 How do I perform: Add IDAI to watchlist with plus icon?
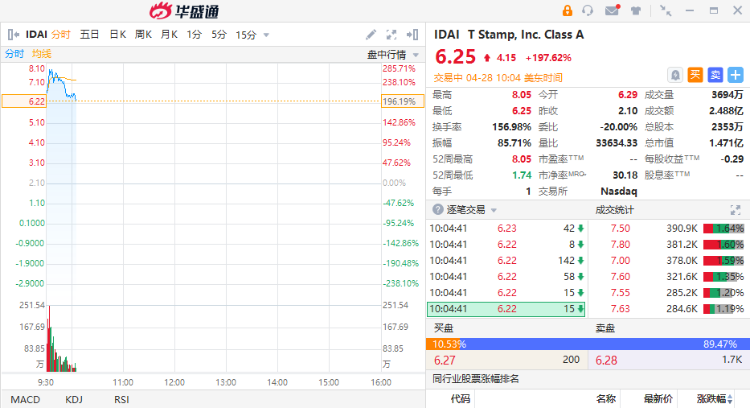(x=735, y=75)
